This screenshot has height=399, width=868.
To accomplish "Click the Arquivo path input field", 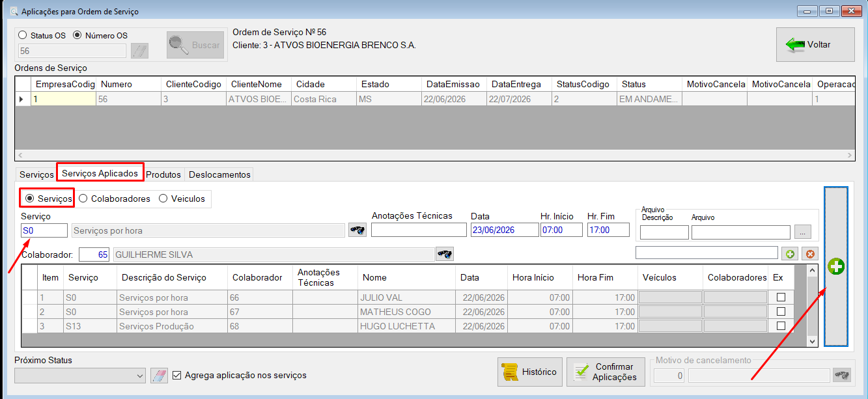I will click(741, 232).
